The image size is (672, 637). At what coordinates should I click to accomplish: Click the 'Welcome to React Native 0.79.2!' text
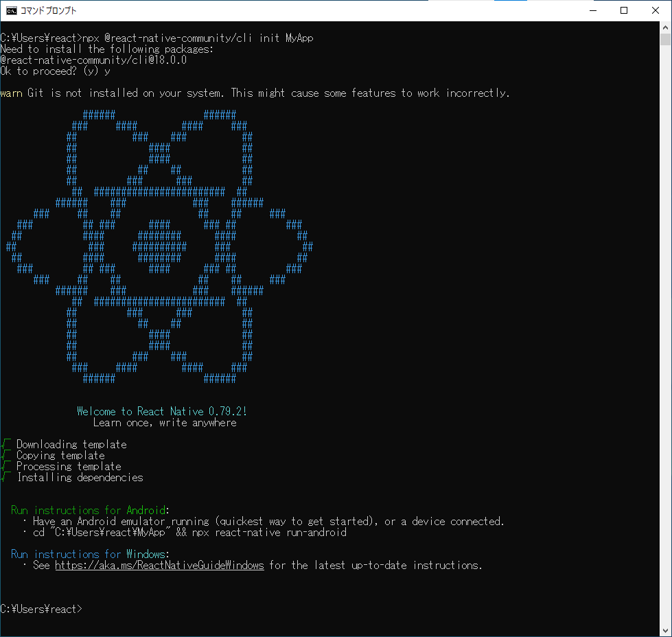[161, 412]
